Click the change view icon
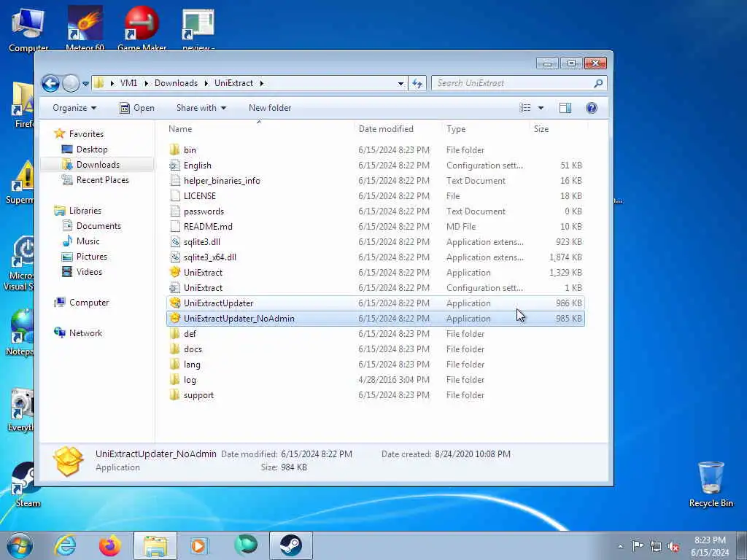This screenshot has width=747, height=560. click(525, 108)
